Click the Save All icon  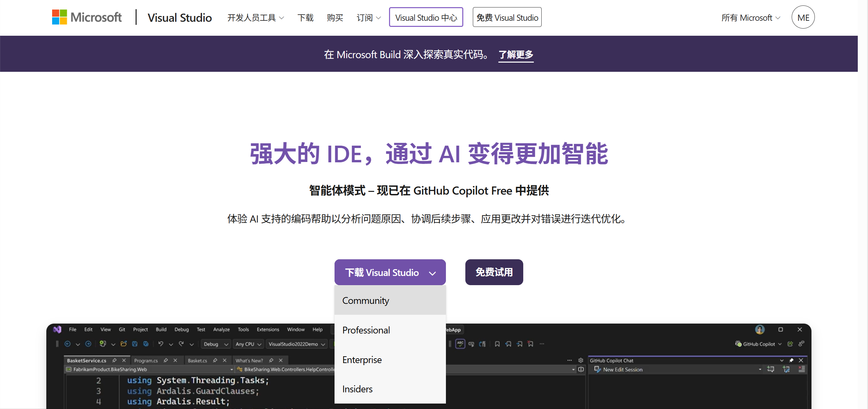coord(146,344)
